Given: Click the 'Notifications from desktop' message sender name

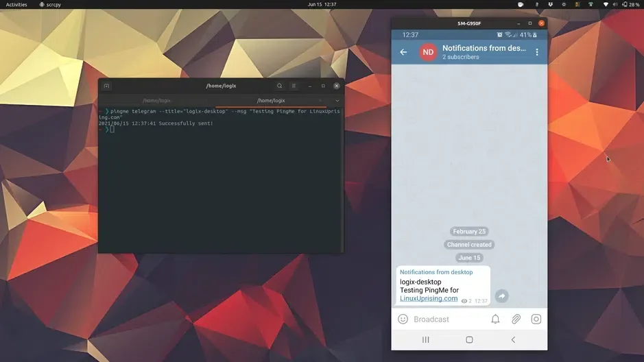Looking at the screenshot, I should coord(436,272).
